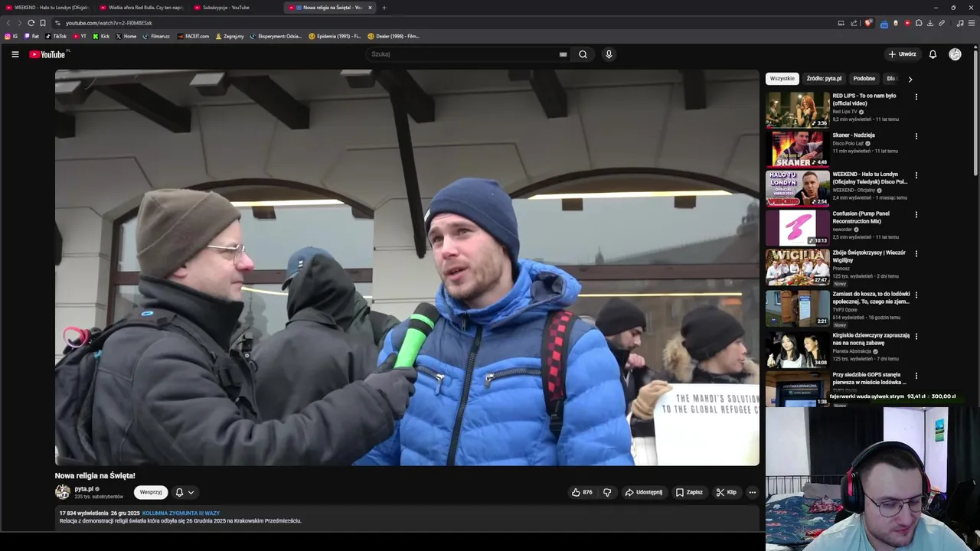Click the Udostępnij share button

pos(643,492)
